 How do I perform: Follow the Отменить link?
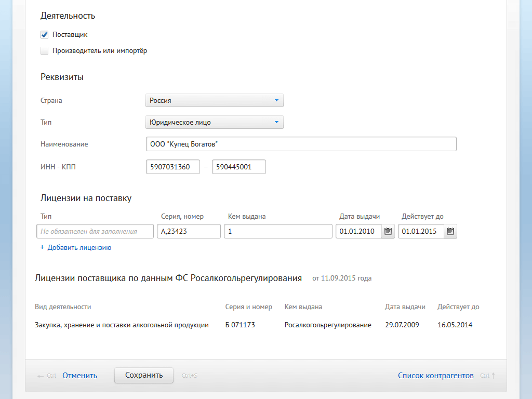coord(79,376)
